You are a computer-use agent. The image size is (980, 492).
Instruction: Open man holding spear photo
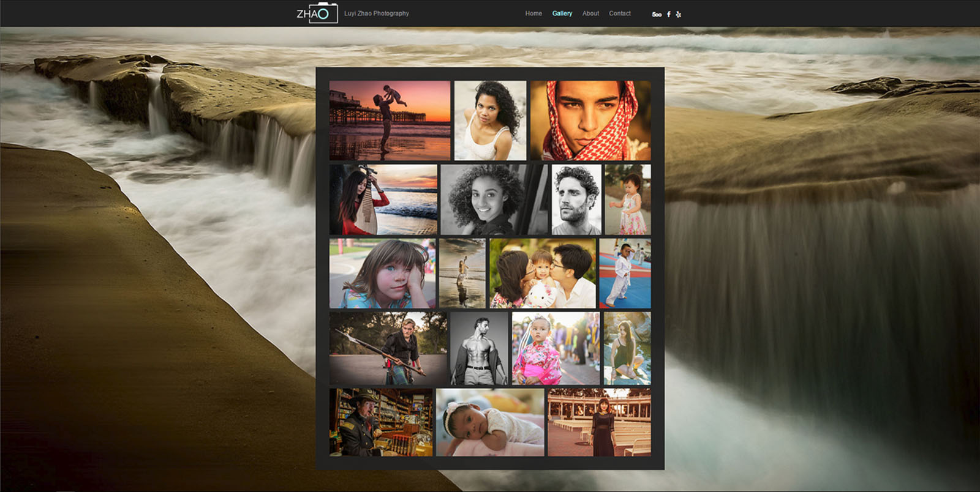388,348
